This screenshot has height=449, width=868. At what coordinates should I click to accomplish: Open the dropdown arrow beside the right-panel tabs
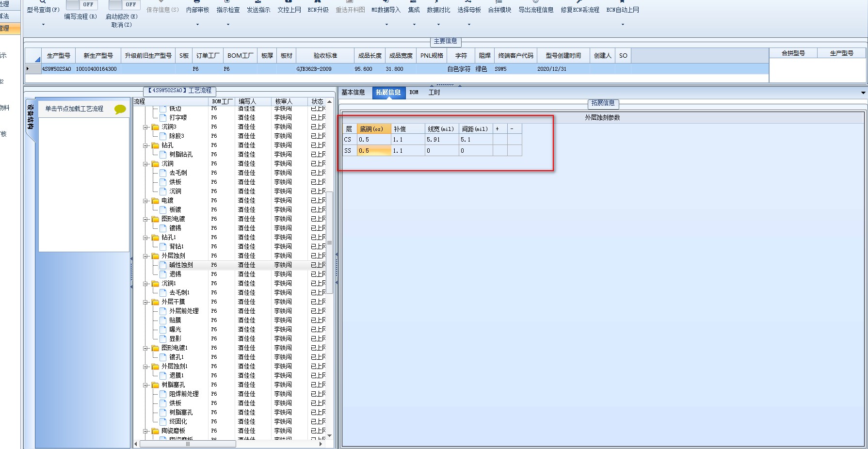(863, 93)
